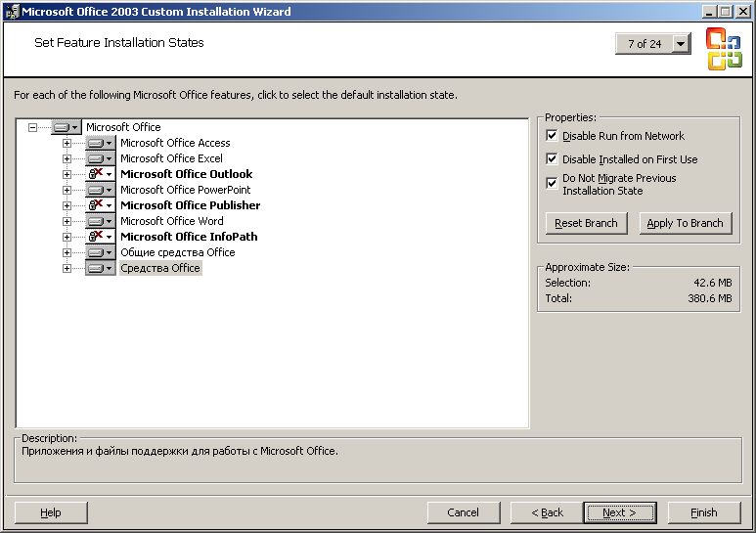Viewport: 756px width, 533px height.
Task: Click the install state icon for PowerPoint
Action: tap(100, 190)
